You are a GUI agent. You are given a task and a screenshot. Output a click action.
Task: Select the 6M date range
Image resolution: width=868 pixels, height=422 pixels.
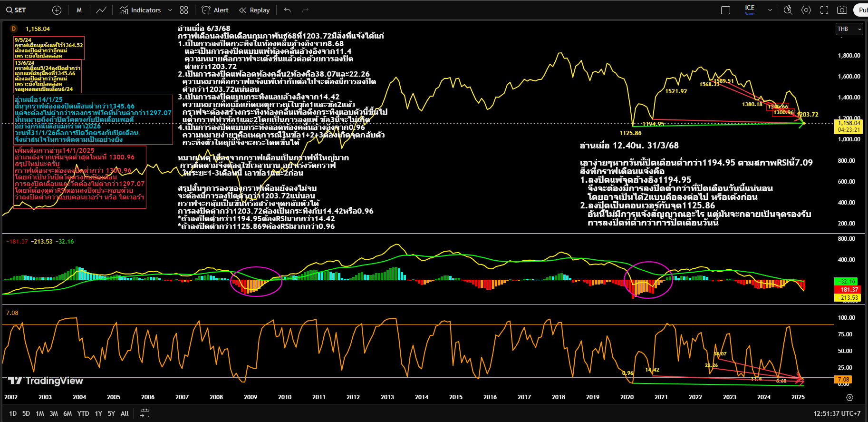point(68,413)
